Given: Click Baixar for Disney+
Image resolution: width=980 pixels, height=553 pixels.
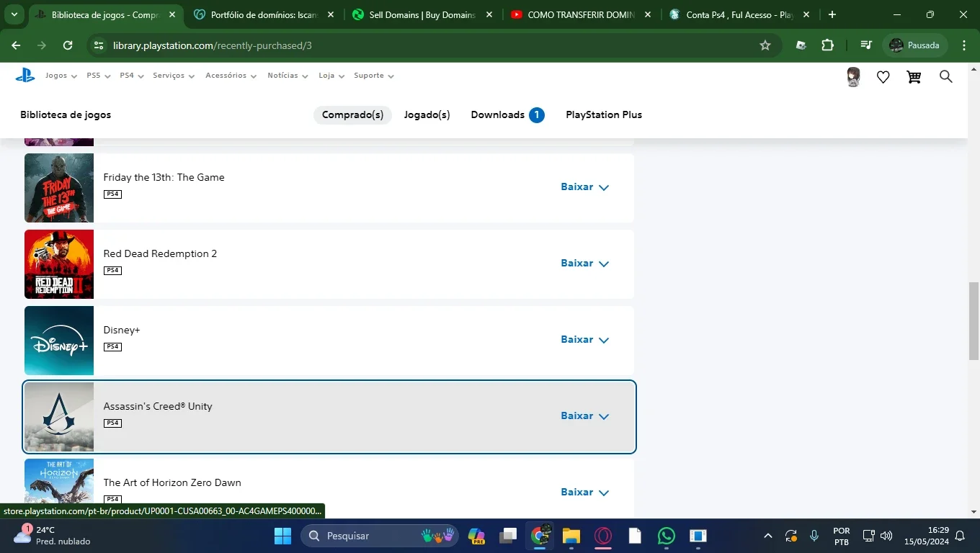Looking at the screenshot, I should [x=585, y=340].
